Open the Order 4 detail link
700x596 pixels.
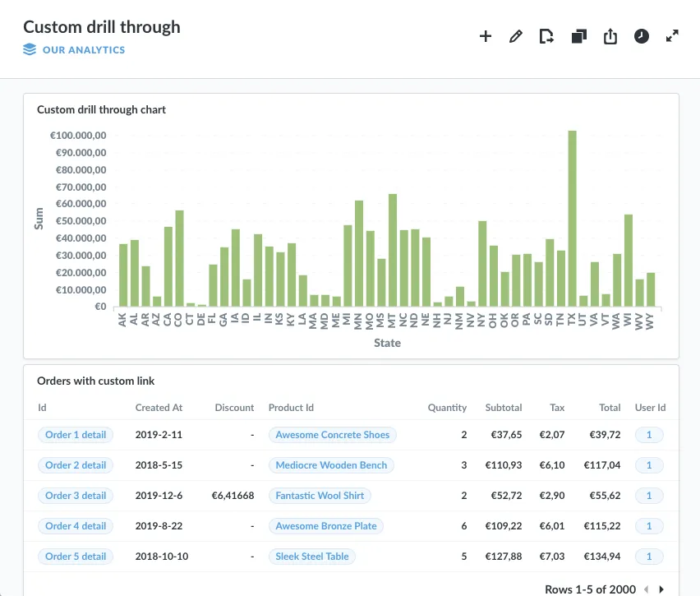point(76,526)
